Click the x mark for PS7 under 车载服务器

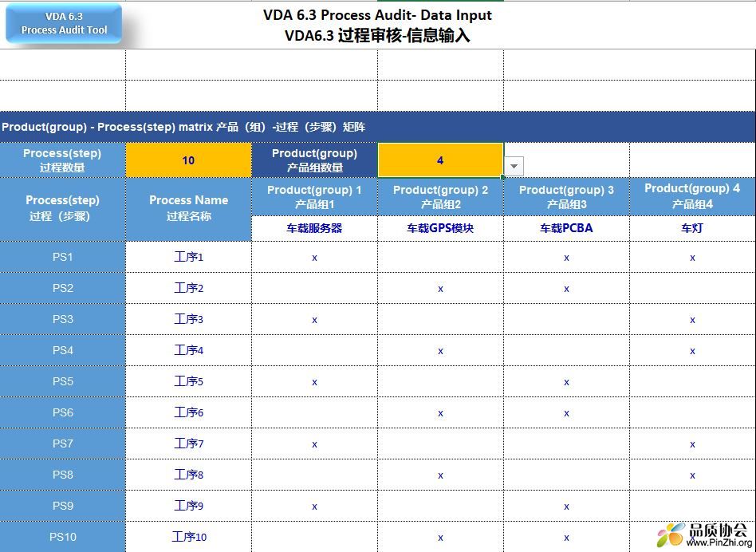click(x=314, y=444)
